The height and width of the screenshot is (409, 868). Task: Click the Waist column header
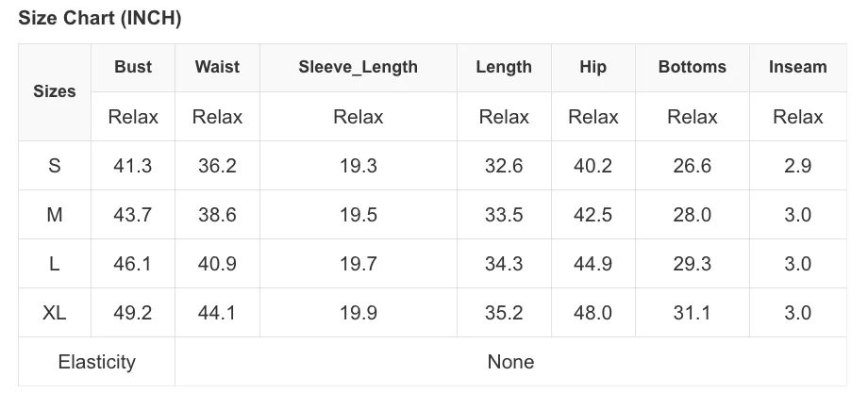[217, 68]
